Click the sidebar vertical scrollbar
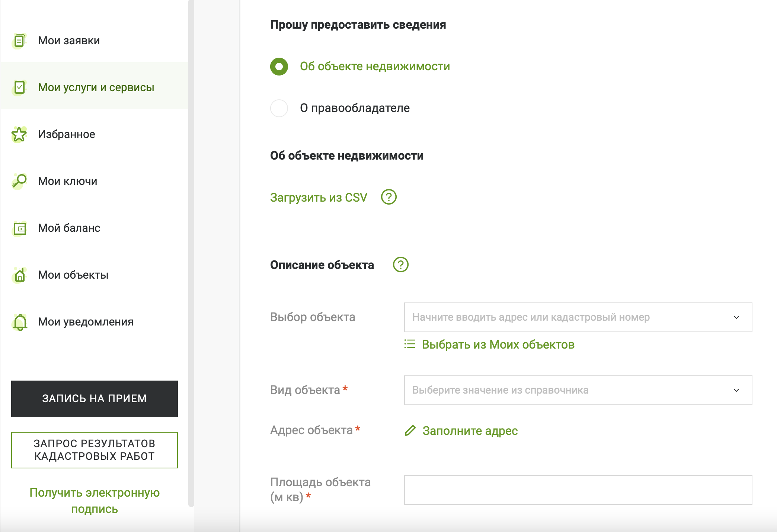The image size is (777, 532). click(x=191, y=253)
